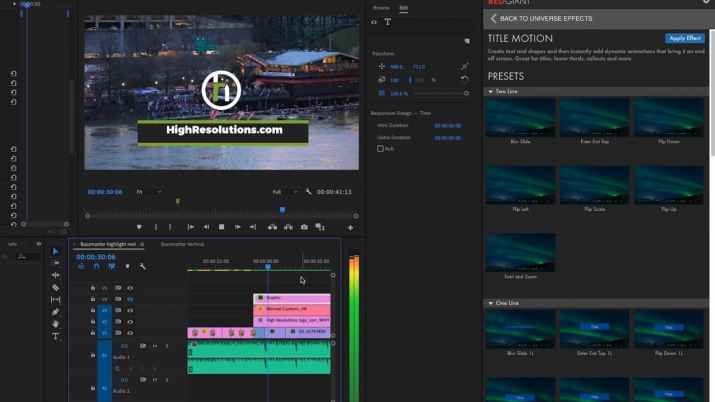Image resolution: width=715 pixels, height=402 pixels.
Task: Open timeline wrench display settings
Action: pyautogui.click(x=143, y=266)
